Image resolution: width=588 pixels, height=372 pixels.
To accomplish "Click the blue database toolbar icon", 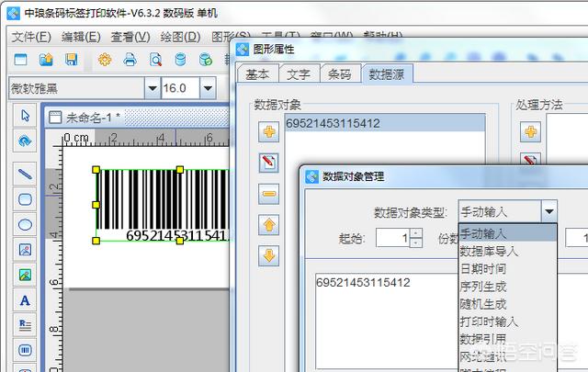I will point(180,60).
